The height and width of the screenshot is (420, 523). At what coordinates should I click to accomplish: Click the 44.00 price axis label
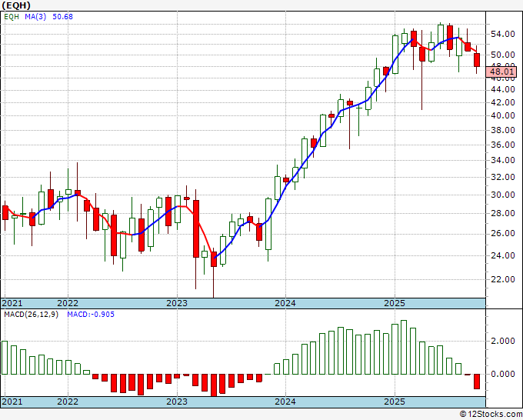[x=503, y=90]
